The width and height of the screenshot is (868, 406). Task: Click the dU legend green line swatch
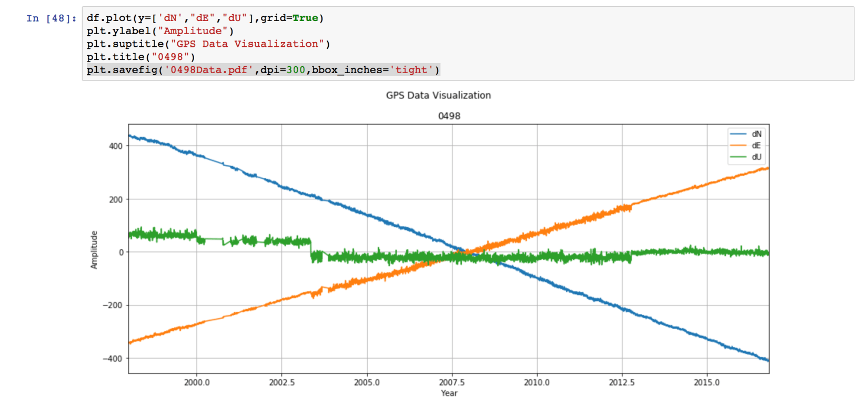(x=738, y=157)
